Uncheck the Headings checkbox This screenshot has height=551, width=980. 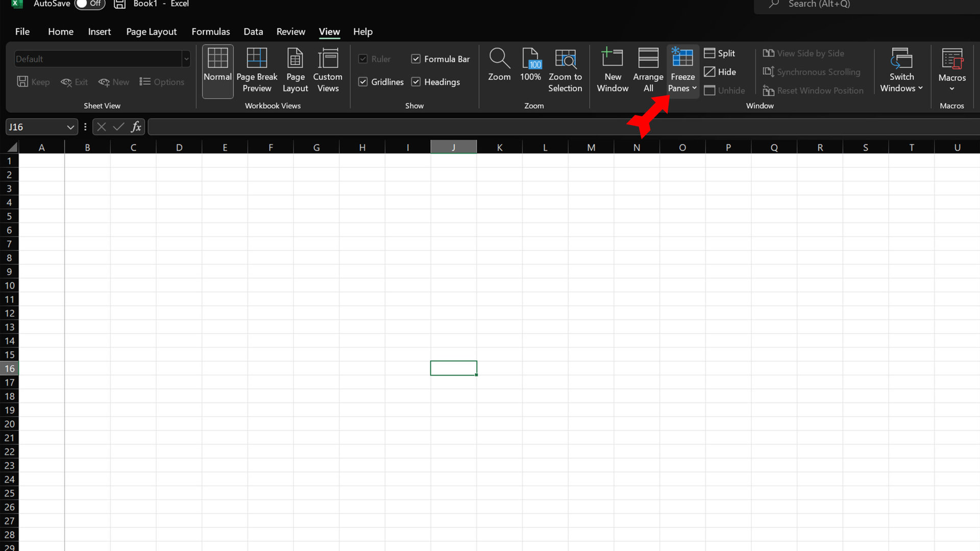pyautogui.click(x=416, y=82)
